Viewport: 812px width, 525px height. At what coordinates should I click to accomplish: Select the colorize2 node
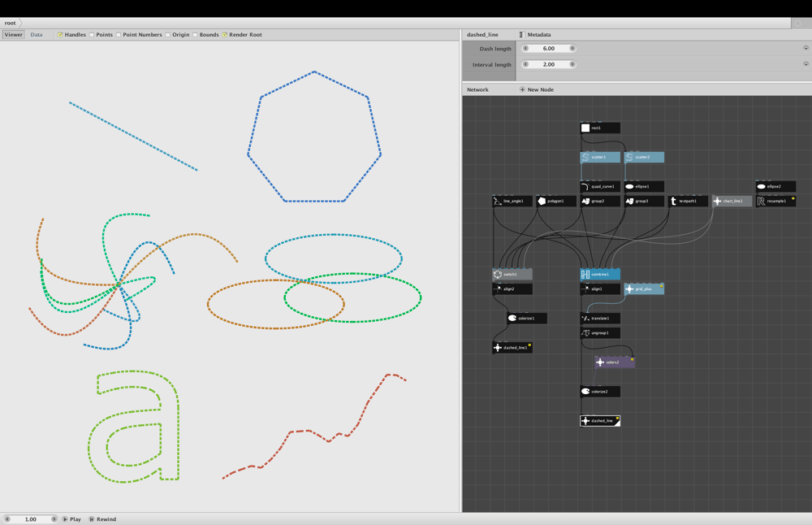coord(600,392)
